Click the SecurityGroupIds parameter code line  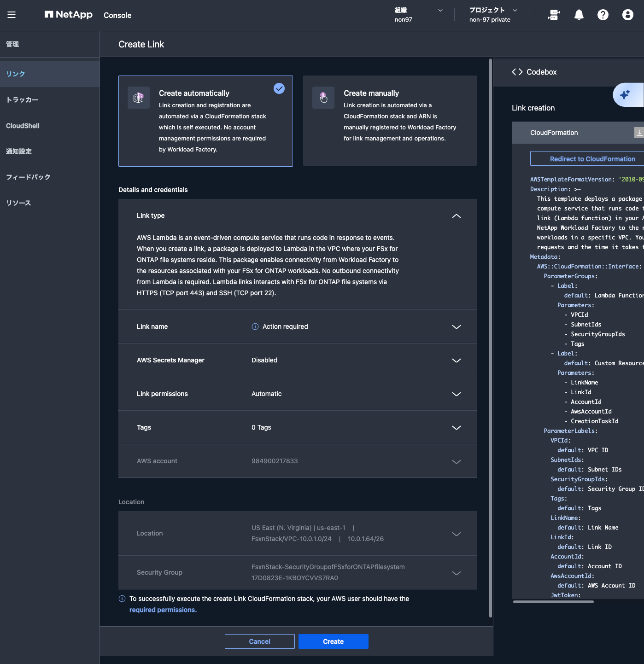[595, 334]
